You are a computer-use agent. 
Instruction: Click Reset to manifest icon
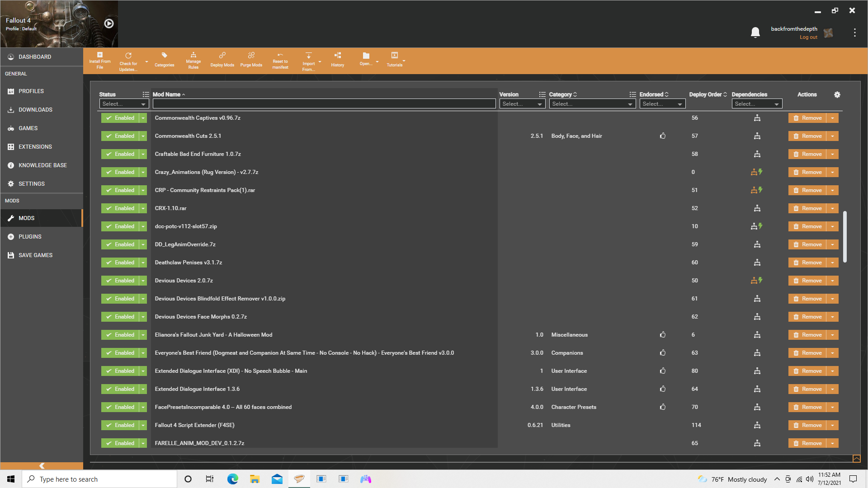[x=280, y=55]
